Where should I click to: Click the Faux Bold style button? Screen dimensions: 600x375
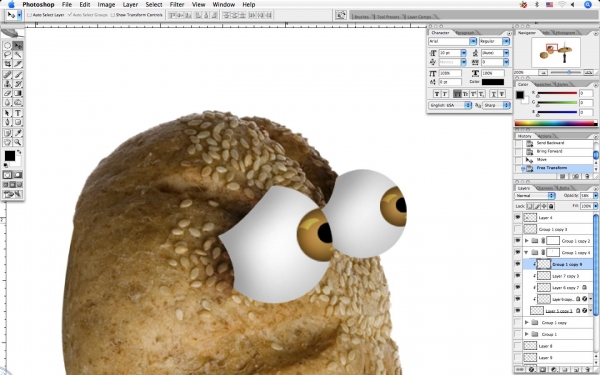437,94
